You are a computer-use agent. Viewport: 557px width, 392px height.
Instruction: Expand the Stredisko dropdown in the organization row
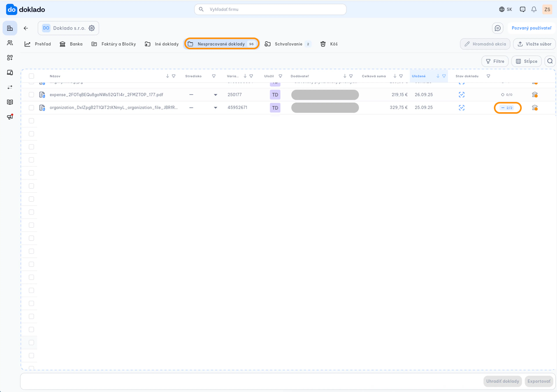(215, 108)
